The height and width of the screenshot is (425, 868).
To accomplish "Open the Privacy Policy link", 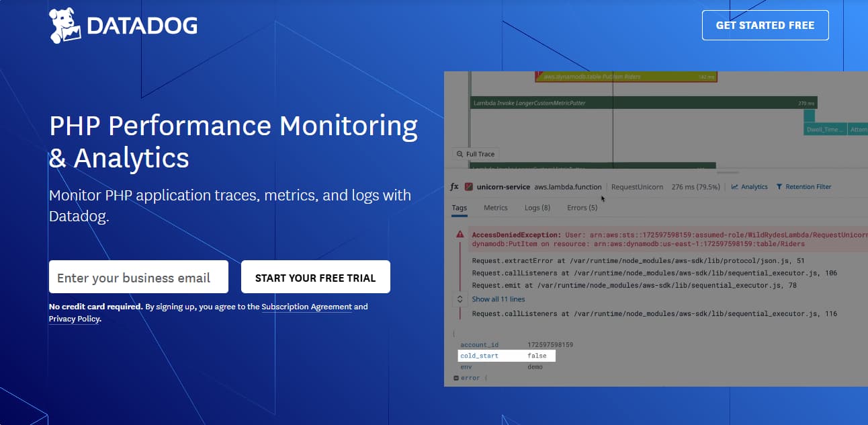I will coord(74,319).
